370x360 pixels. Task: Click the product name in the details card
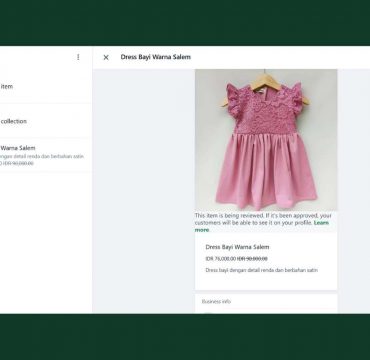pyautogui.click(x=237, y=247)
